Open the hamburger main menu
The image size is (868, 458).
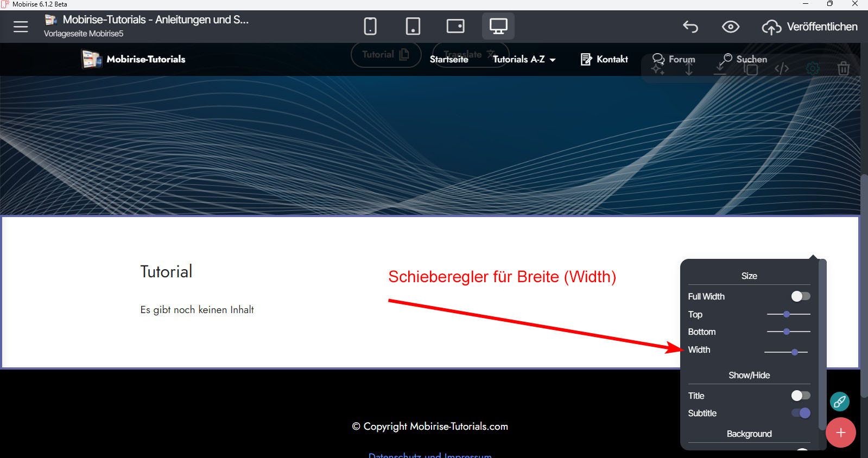pyautogui.click(x=21, y=27)
